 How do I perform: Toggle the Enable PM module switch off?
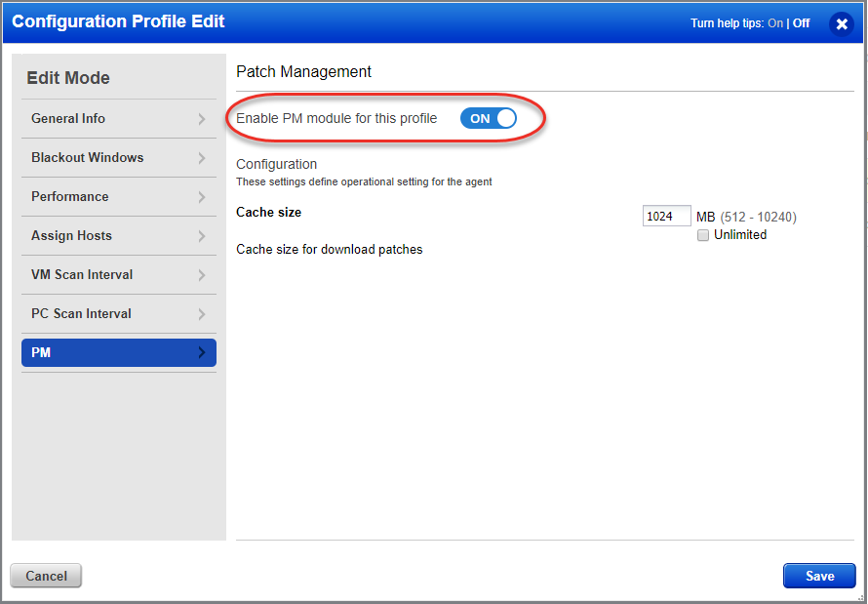click(488, 117)
